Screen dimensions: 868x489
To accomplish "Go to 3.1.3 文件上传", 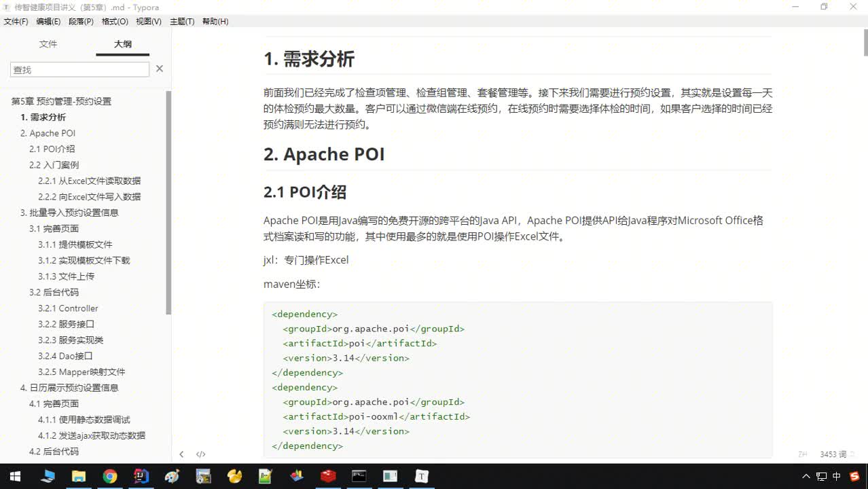I will (x=66, y=276).
